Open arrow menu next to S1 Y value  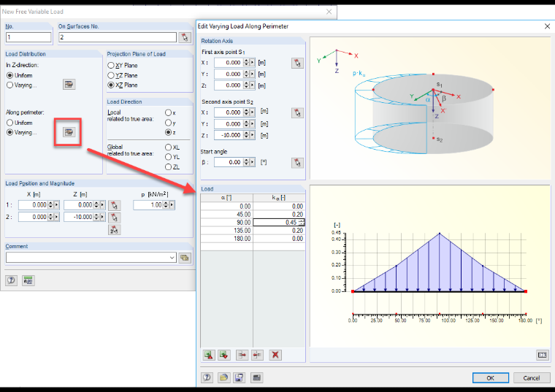tap(253, 74)
